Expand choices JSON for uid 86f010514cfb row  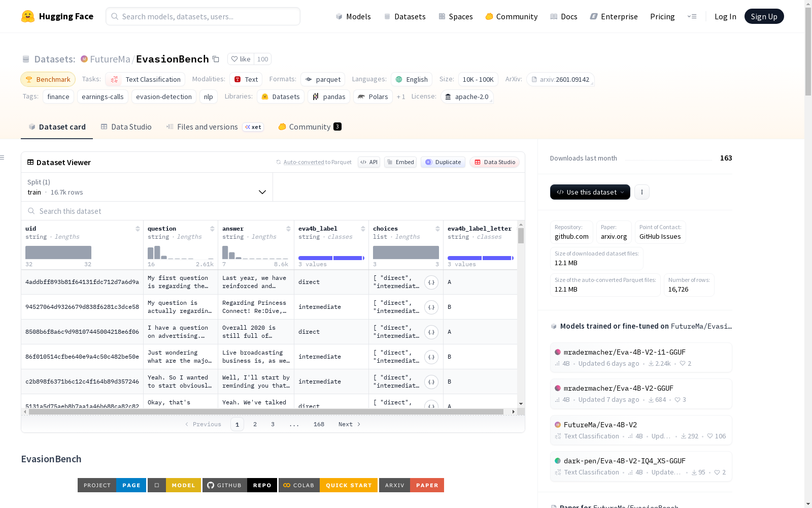(x=431, y=357)
